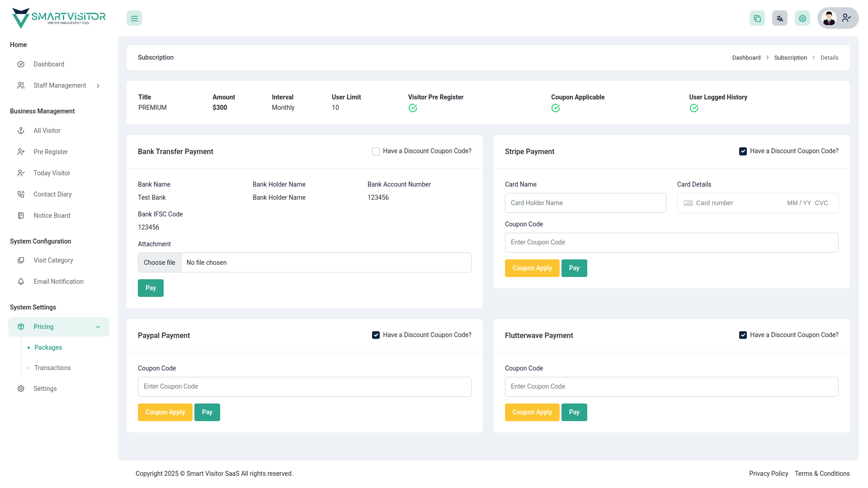Image resolution: width=868 pixels, height=488 pixels.
Task: Select All Visitor in Business Management
Action: (47, 130)
